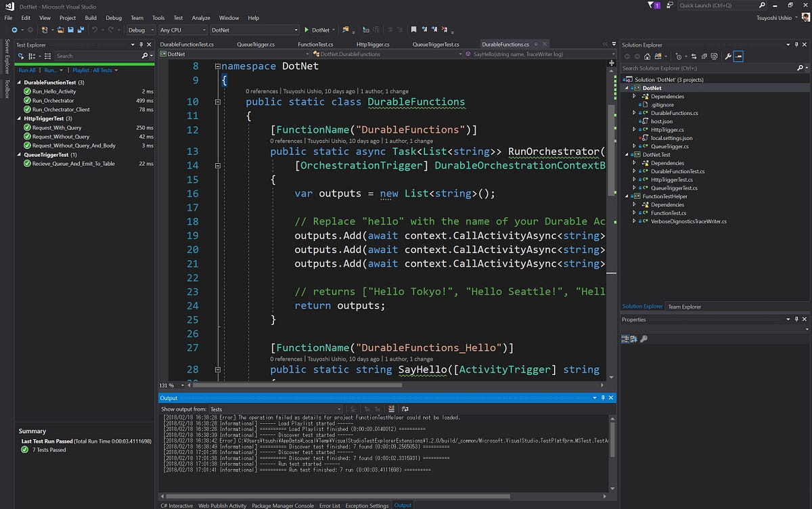The height and width of the screenshot is (509, 812).
Task: Select the Sync with Active Document icon
Action: (x=694, y=57)
